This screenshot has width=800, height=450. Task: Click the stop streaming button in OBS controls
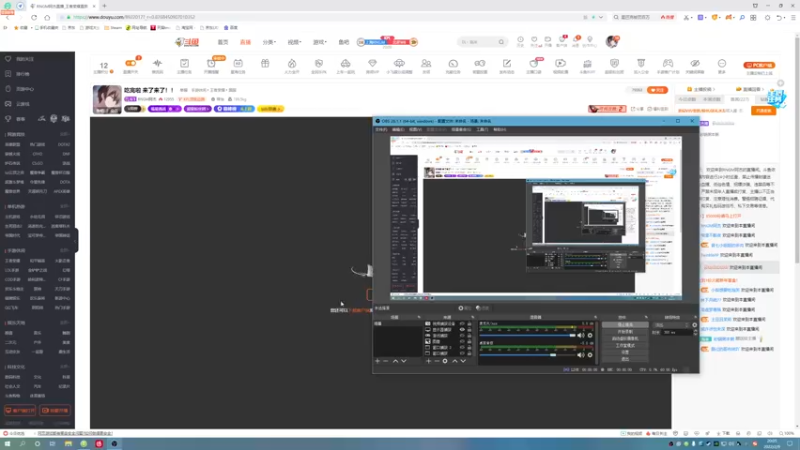625,324
